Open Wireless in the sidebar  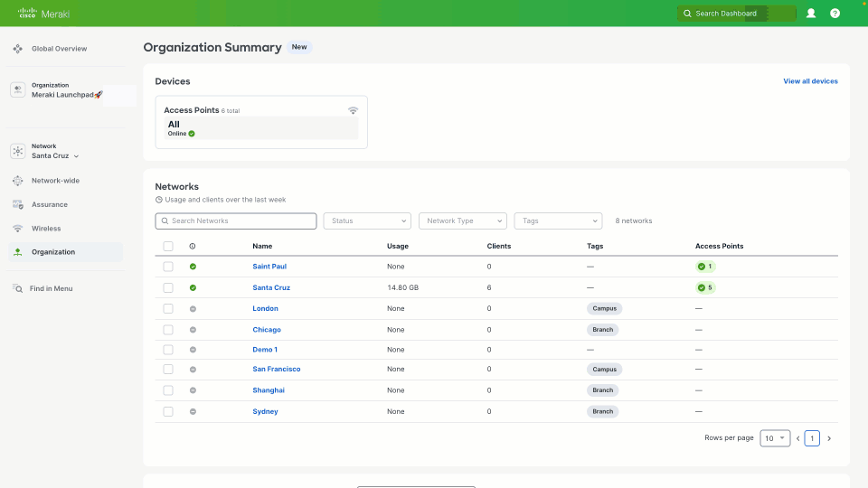(x=46, y=229)
